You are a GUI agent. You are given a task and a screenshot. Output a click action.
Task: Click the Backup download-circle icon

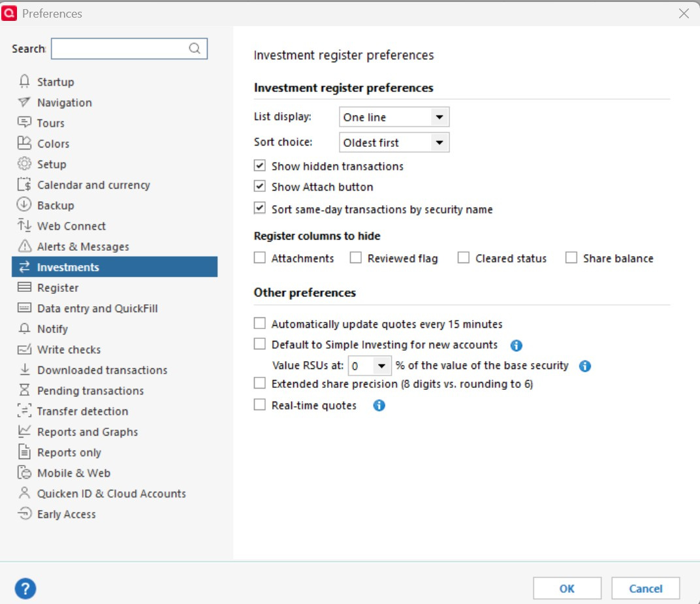[x=24, y=205]
